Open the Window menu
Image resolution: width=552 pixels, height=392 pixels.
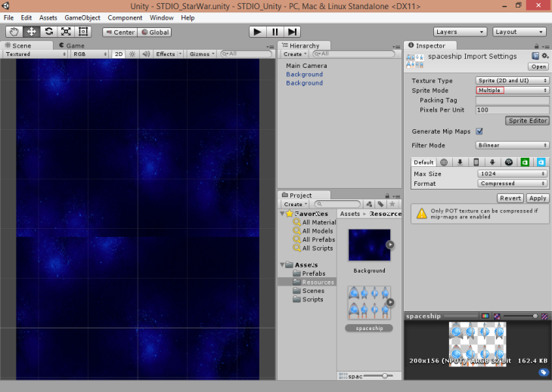click(x=162, y=17)
